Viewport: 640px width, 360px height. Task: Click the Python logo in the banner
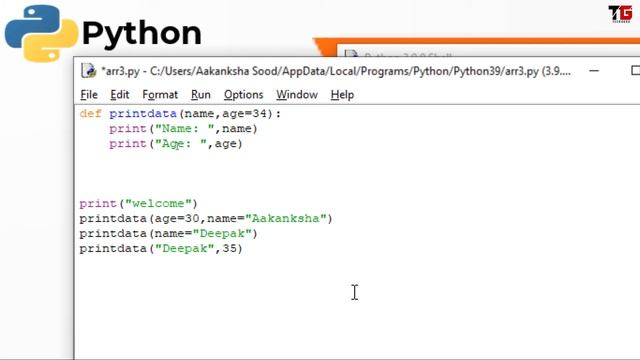[x=41, y=33]
